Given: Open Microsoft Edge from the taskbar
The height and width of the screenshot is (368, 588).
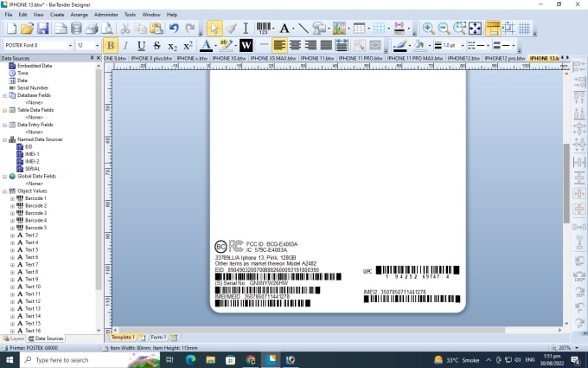Looking at the screenshot, I should (190, 360).
